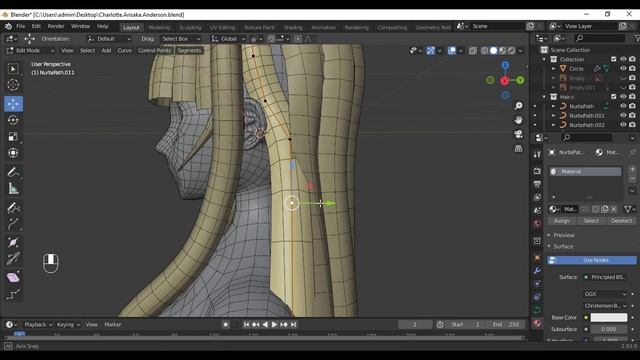Open the Modifiers wrench properties tab
Viewport: 640px width, 360px height.
[x=537, y=271]
